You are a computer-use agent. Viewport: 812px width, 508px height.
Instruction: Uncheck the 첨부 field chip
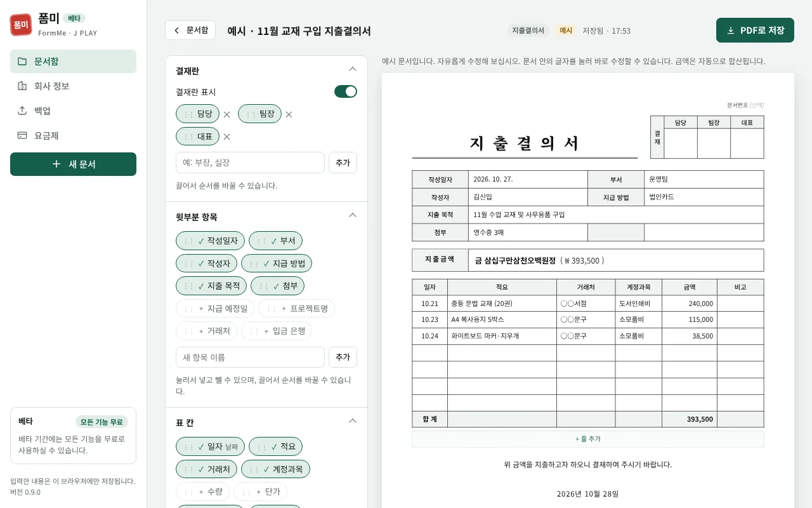click(x=278, y=286)
